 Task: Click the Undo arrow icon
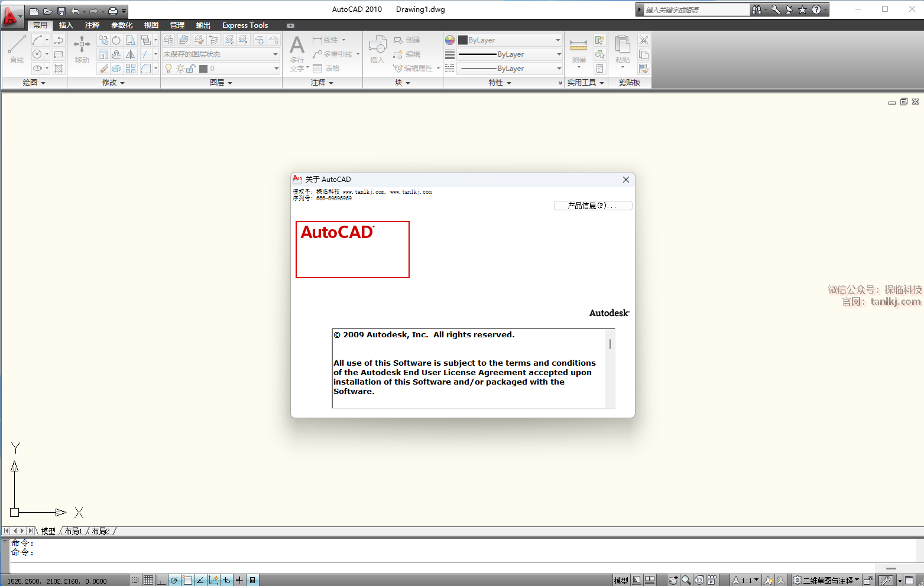tap(74, 11)
